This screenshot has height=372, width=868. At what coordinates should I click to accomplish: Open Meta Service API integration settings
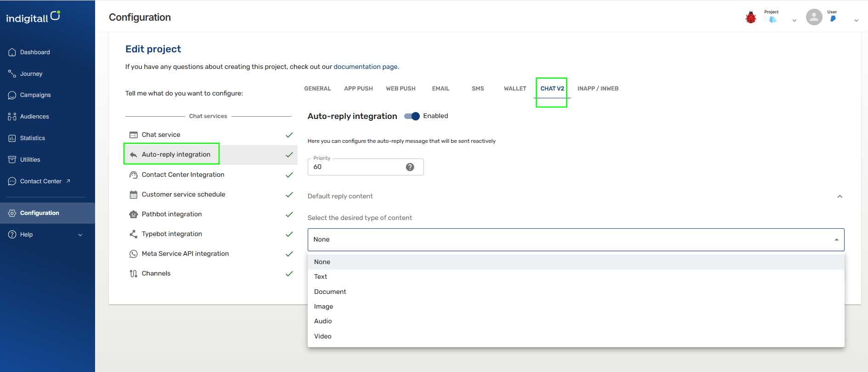coord(211,254)
